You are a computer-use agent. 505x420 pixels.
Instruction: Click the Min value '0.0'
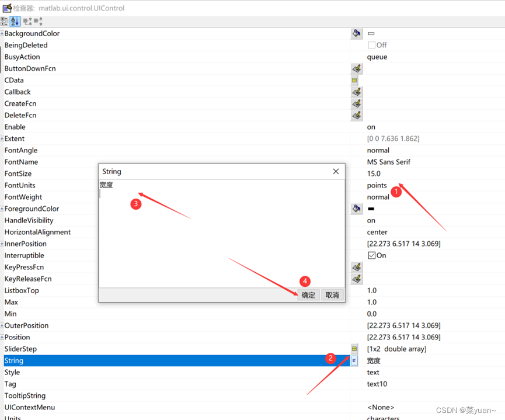[x=372, y=314]
